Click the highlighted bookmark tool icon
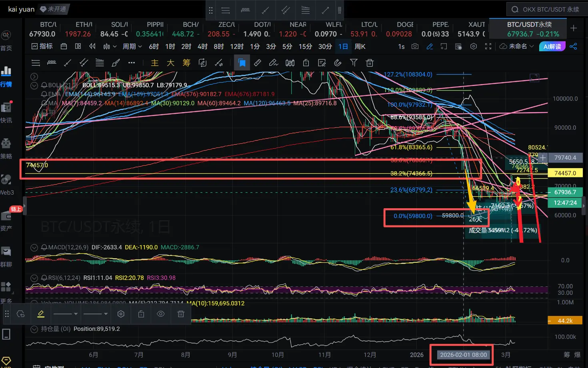Screen dimensions: 588x368 242,63
